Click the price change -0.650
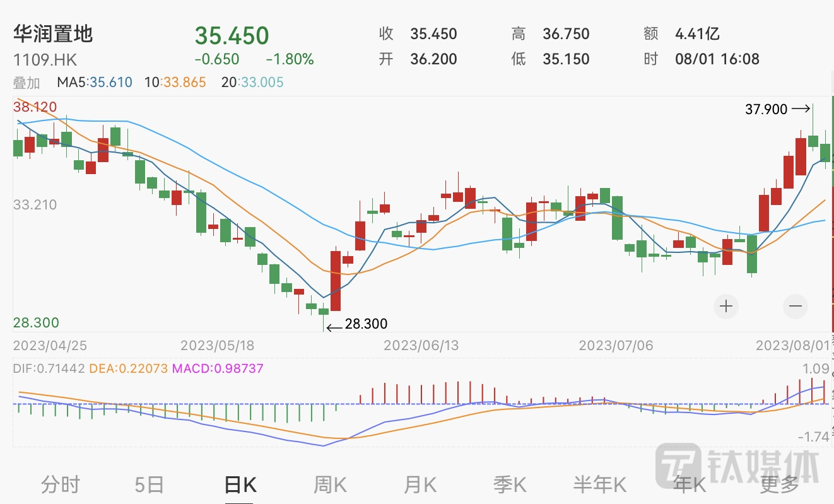The width and height of the screenshot is (834, 504). [217, 59]
